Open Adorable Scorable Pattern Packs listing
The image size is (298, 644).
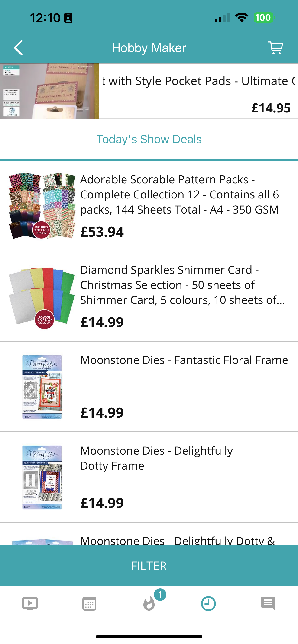[149, 206]
